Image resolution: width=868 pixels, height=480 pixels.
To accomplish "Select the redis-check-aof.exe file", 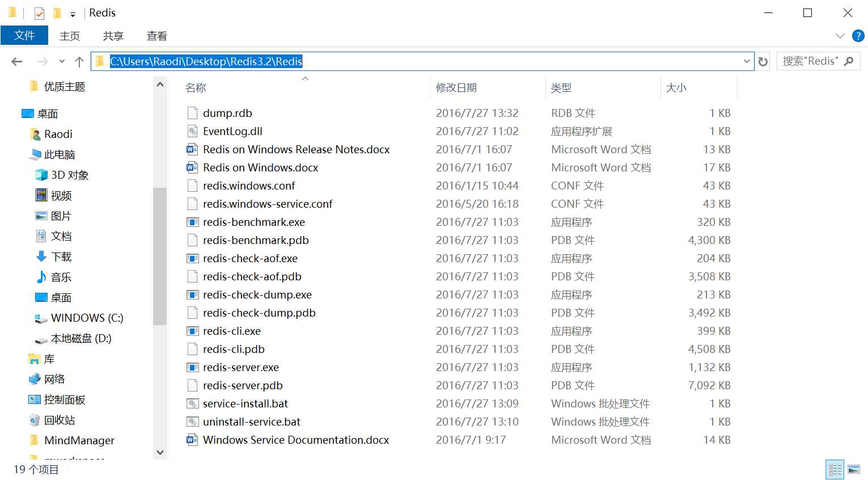I will click(x=250, y=258).
